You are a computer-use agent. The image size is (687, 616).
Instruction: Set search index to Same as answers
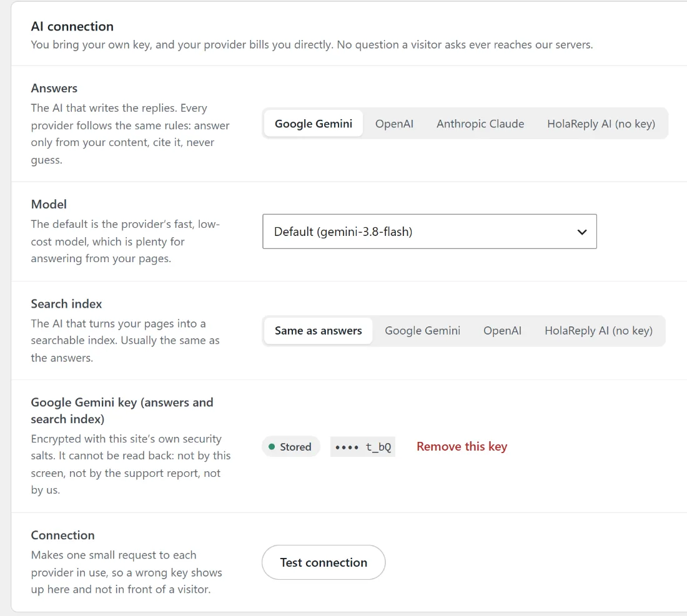tap(318, 331)
